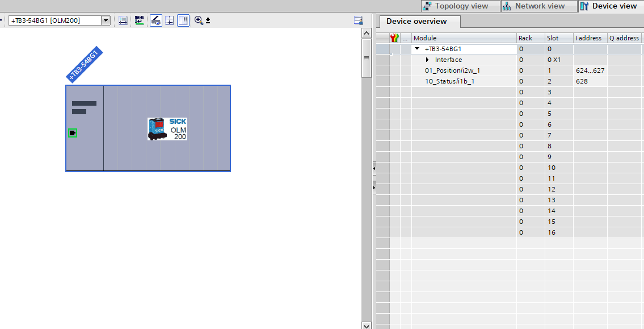644x329 pixels.
Task: Click the Assign device name icon
Action: [139, 20]
